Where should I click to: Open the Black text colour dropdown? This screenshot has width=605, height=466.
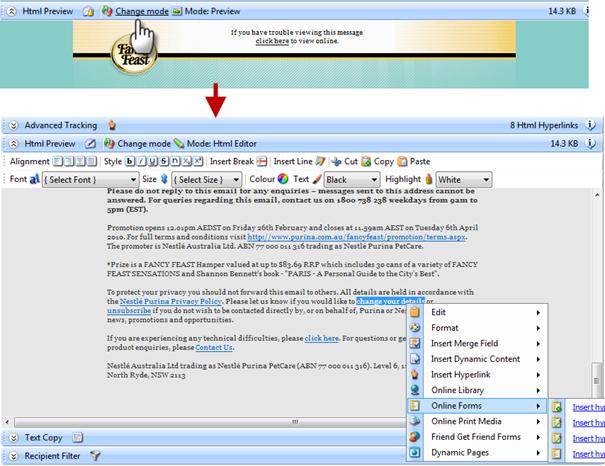(352, 180)
